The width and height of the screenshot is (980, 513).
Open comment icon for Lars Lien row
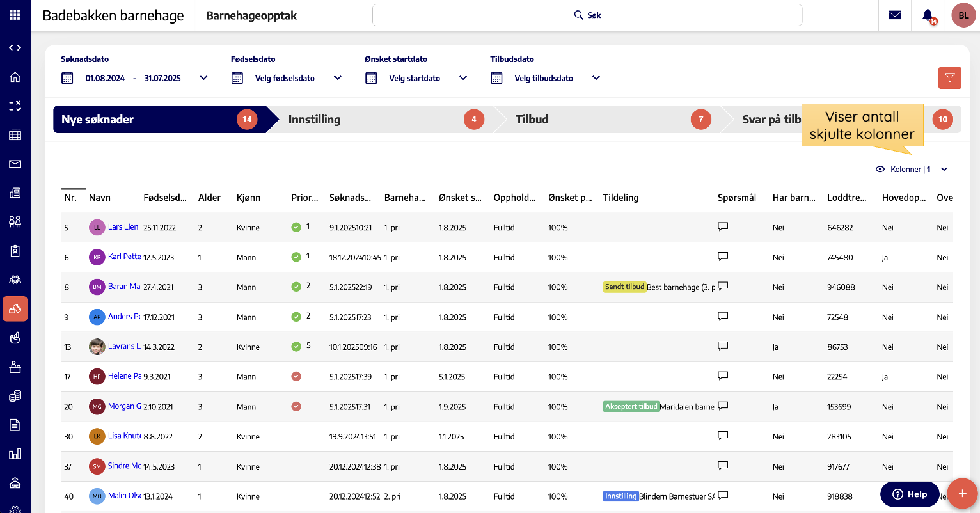(x=723, y=226)
